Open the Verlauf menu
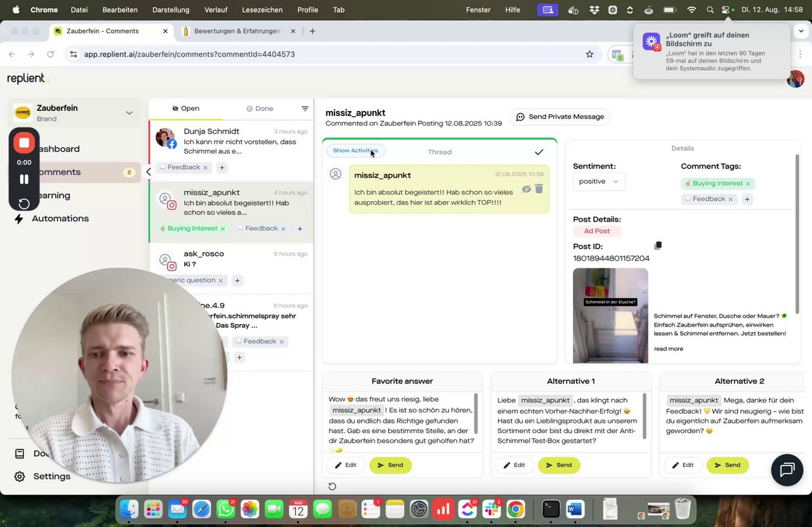The width and height of the screenshot is (812, 527). tap(216, 10)
